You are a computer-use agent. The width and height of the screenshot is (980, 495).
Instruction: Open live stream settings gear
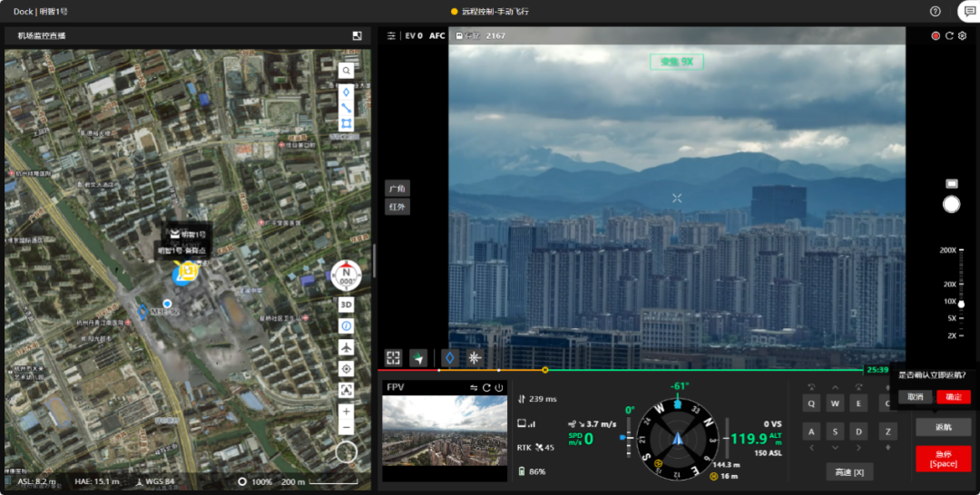pos(963,35)
